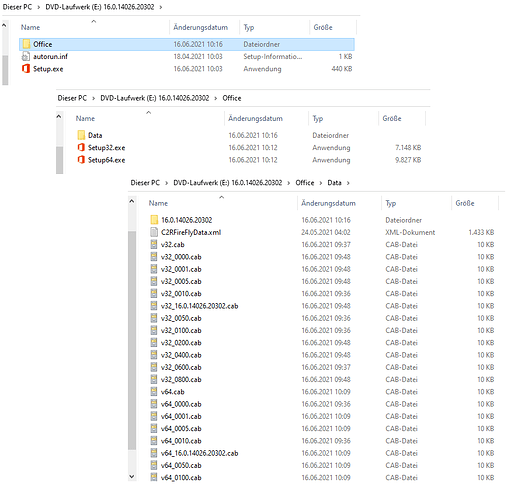Select the v64_0010.cab file name
The height and width of the screenshot is (500, 511).
(181, 441)
